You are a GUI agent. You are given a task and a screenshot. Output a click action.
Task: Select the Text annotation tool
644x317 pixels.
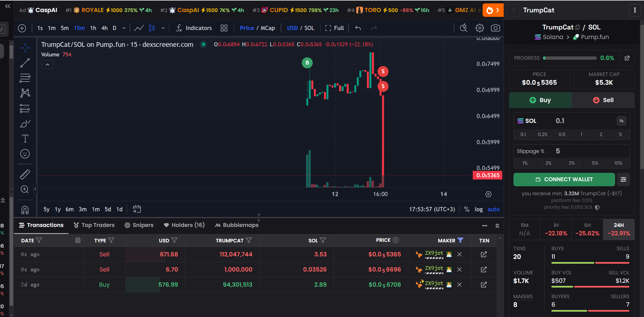point(25,139)
